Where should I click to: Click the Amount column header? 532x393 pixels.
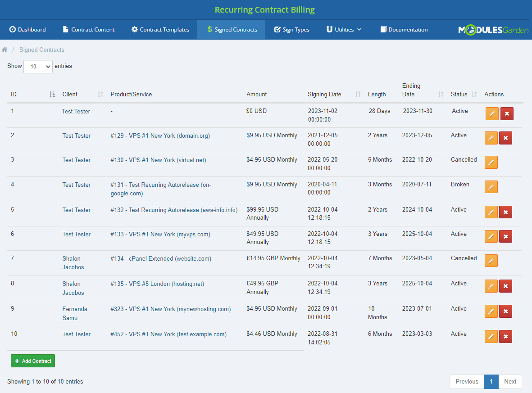[256, 94]
